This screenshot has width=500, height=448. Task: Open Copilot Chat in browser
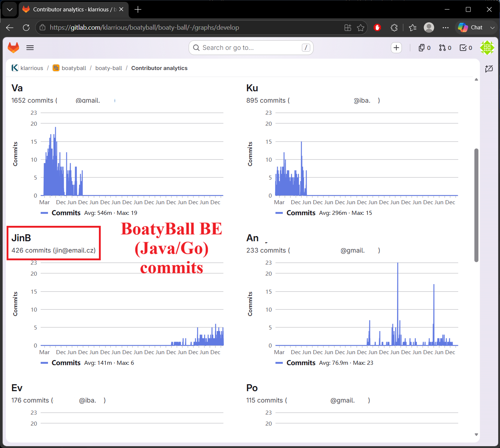[470, 27]
